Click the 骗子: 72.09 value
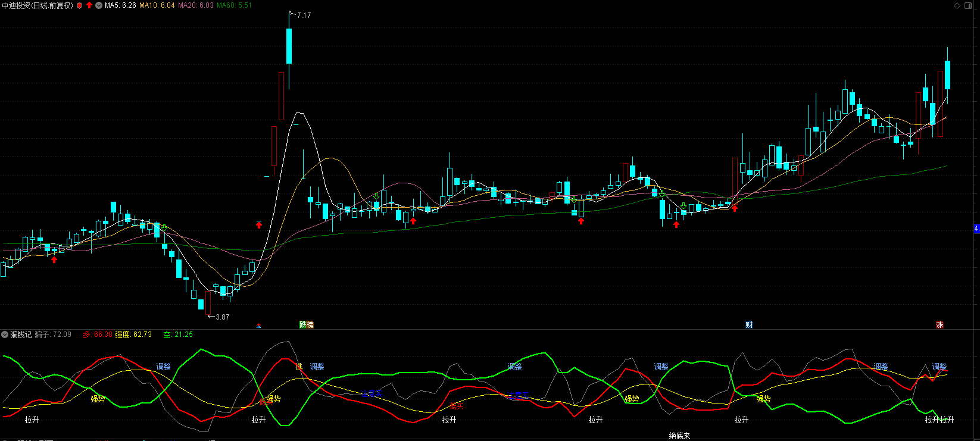Viewport: 980px width, 441px height. click(53, 334)
